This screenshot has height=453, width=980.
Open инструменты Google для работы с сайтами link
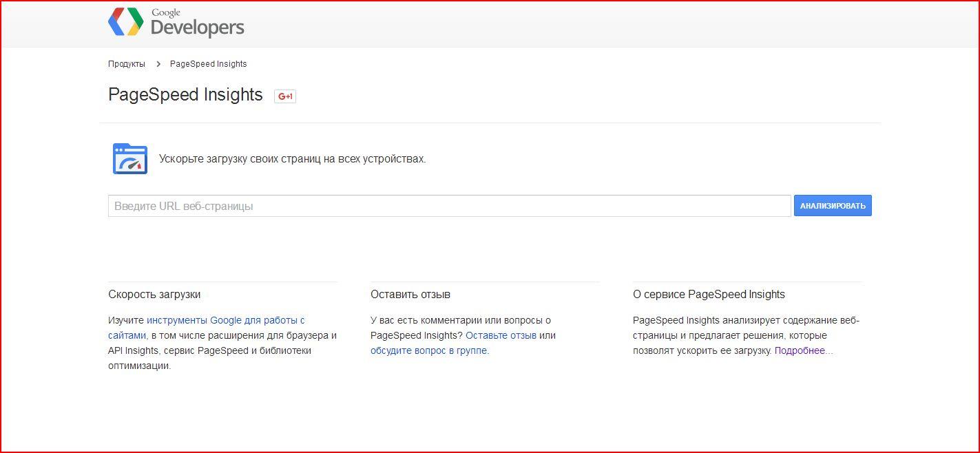coord(207,328)
